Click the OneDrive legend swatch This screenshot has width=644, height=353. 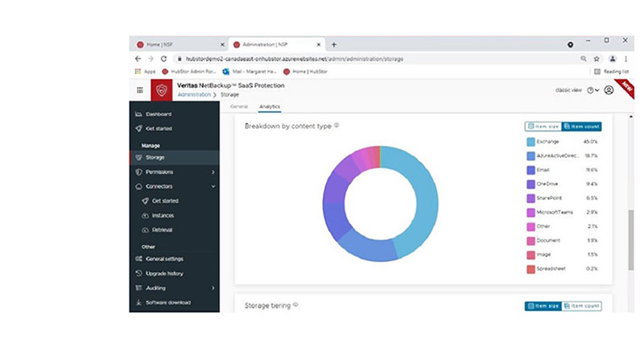[x=530, y=184]
